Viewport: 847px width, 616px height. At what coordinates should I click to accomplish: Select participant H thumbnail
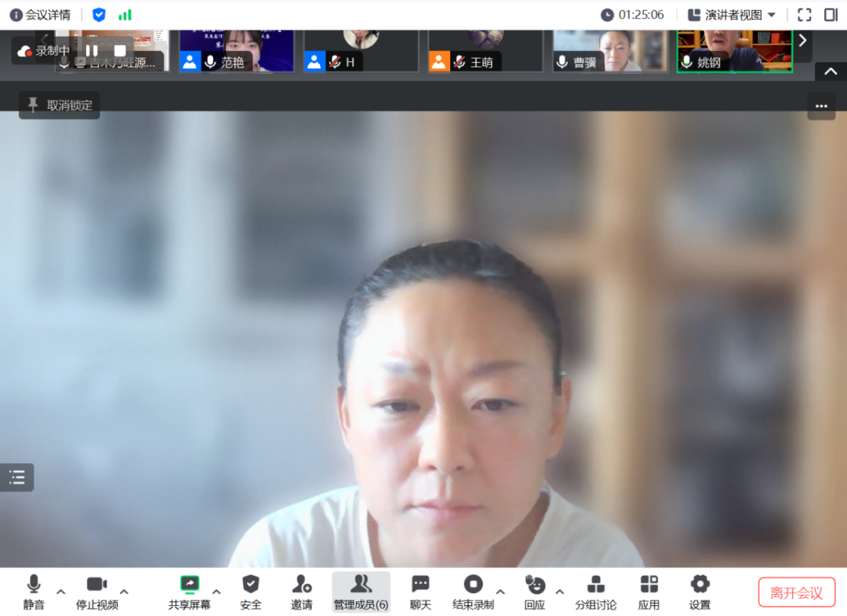click(361, 51)
